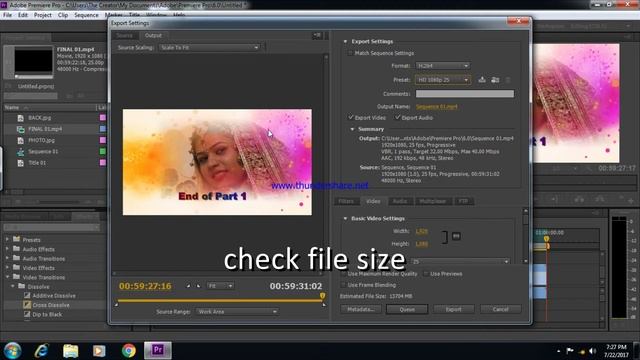Click the Cross Dissolve transition icon
The width and height of the screenshot is (640, 360).
[27, 305]
